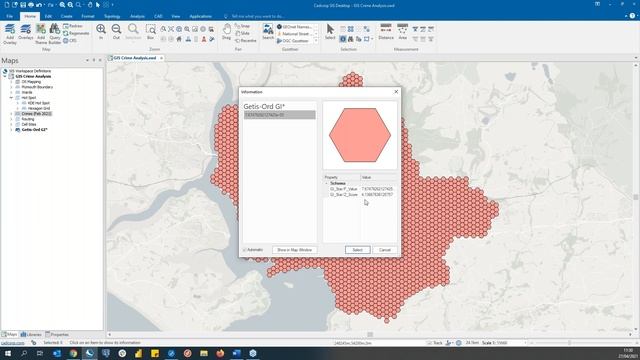Click the Add Overlay ribbon icon
This screenshot has height=360, width=640.
(10, 33)
